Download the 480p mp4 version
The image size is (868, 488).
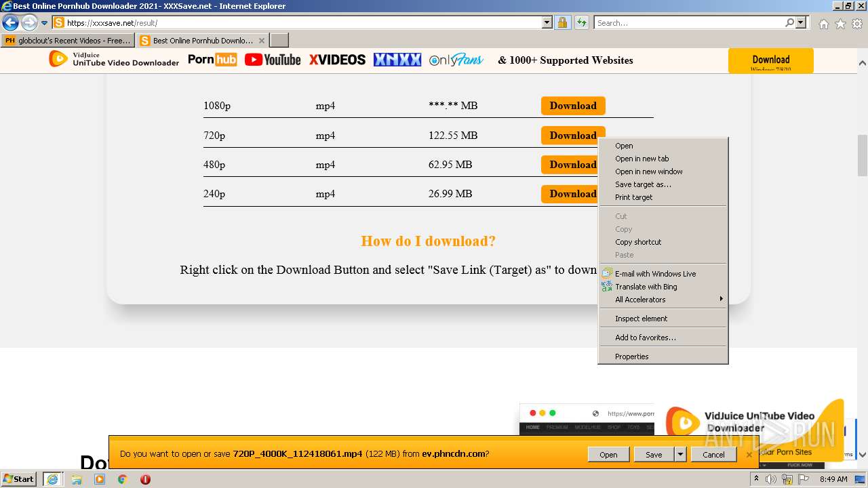coord(570,165)
